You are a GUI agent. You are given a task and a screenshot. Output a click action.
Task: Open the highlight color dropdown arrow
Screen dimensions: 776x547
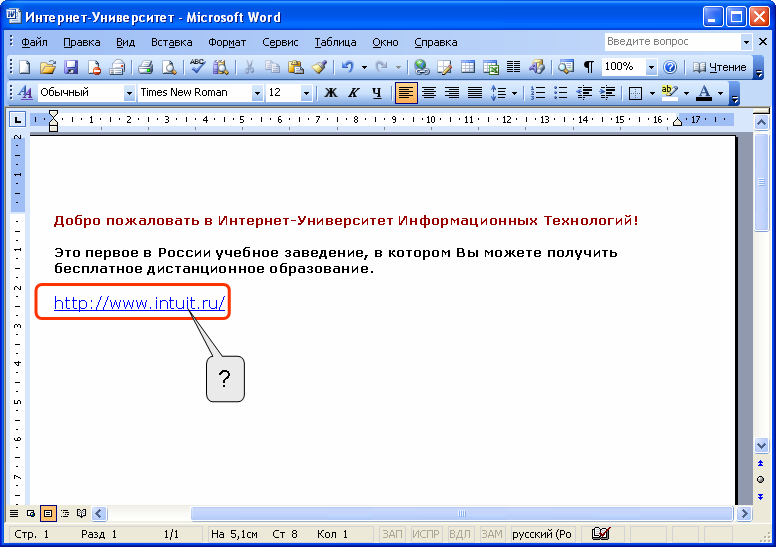tap(686, 93)
